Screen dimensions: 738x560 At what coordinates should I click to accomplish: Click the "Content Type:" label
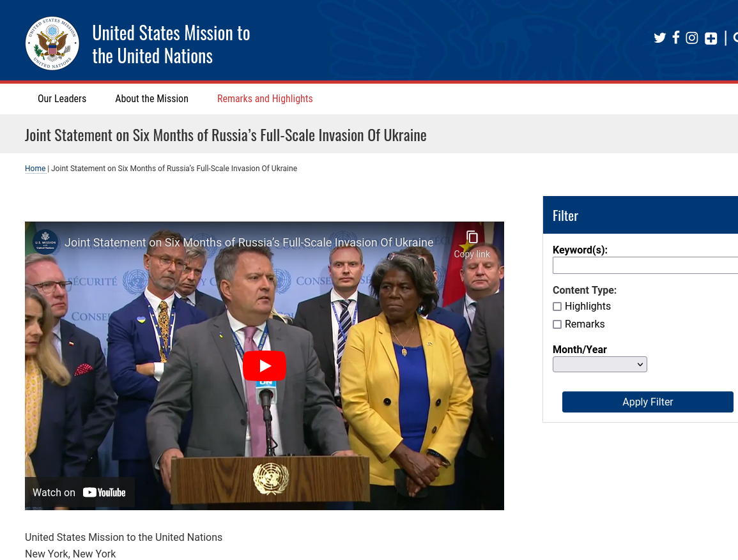(x=585, y=290)
